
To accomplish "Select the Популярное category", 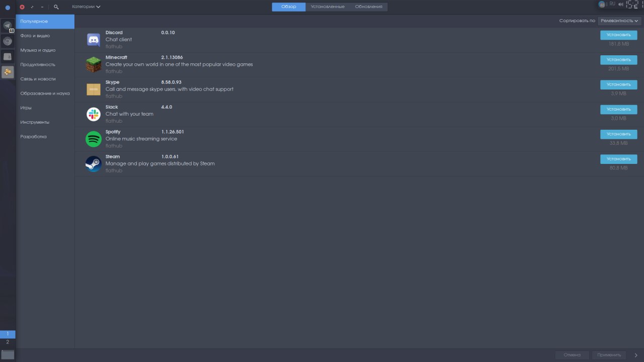I will pos(45,22).
